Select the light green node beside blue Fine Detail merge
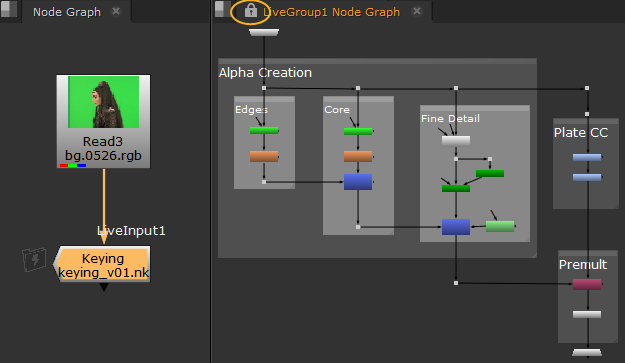The image size is (625, 363). tap(500, 226)
